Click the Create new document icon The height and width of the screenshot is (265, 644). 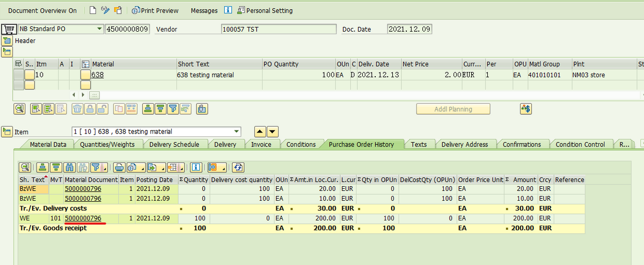pos(93,10)
